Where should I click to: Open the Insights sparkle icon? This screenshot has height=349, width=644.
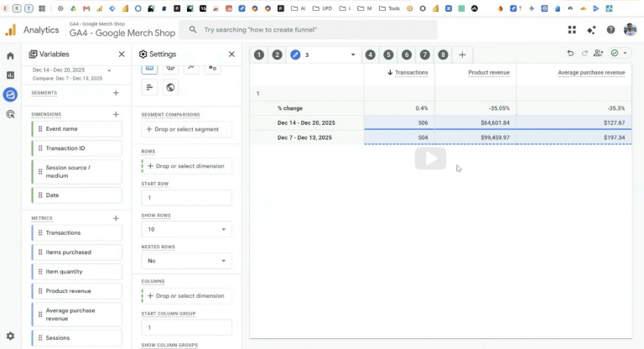(591, 29)
